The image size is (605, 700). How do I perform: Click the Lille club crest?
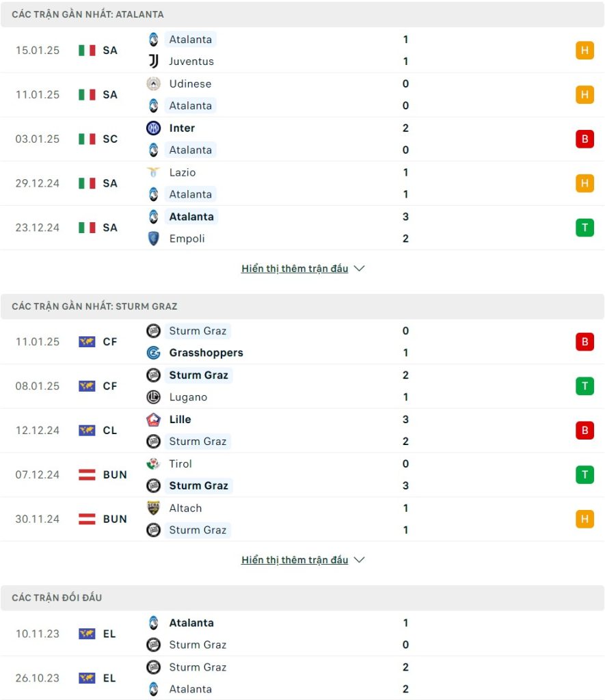(x=154, y=419)
